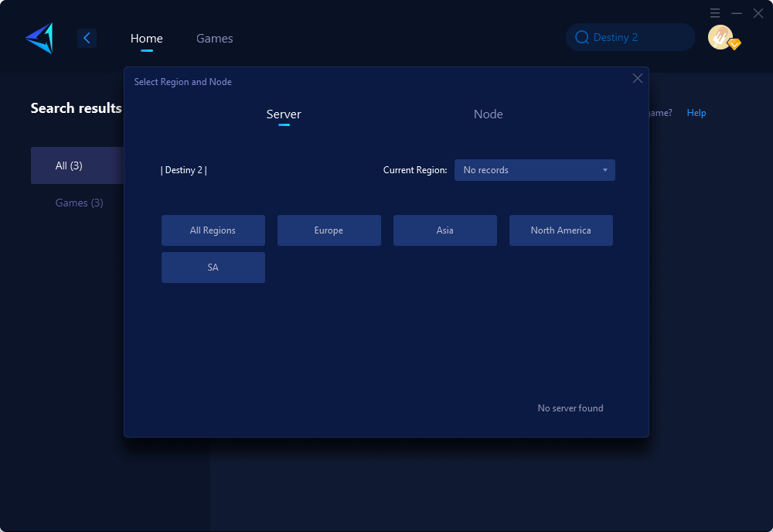Select the All (3) filter
Viewport: 773px width, 532px height.
pyautogui.click(x=77, y=165)
